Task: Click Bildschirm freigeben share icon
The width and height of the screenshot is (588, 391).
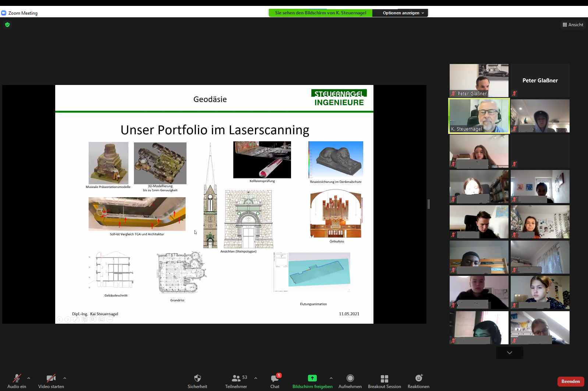Action: 312,378
